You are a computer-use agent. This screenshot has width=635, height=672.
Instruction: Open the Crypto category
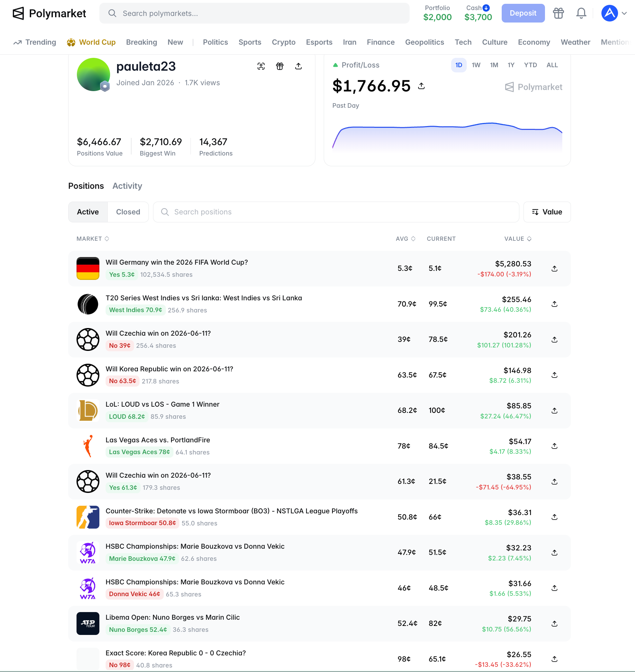pyautogui.click(x=284, y=42)
